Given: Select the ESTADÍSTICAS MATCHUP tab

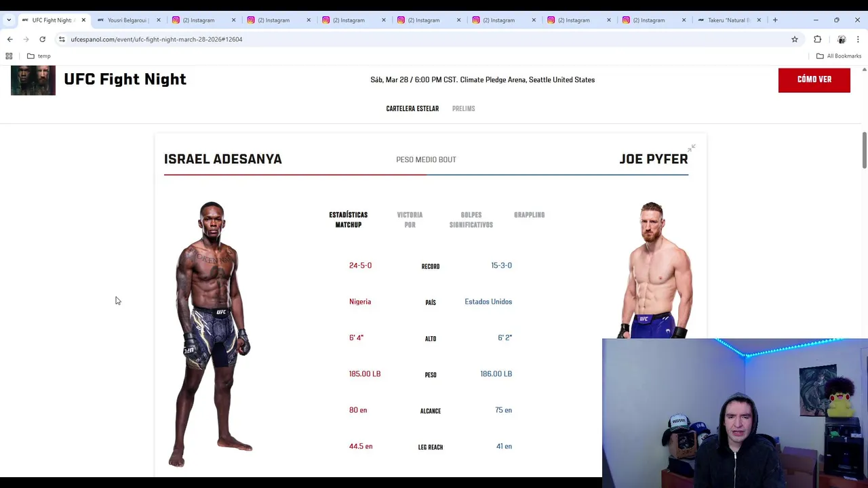Looking at the screenshot, I should [348, 220].
